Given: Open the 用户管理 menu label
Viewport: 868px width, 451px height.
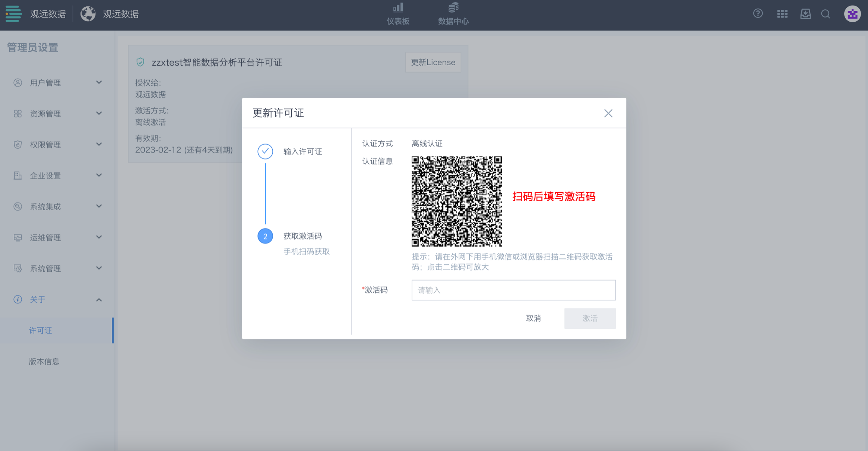Looking at the screenshot, I should [45, 83].
